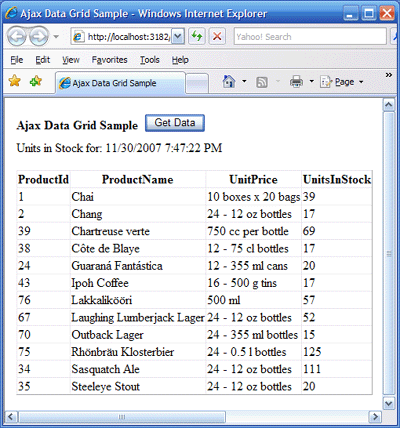Open the Tools menu

[150, 60]
